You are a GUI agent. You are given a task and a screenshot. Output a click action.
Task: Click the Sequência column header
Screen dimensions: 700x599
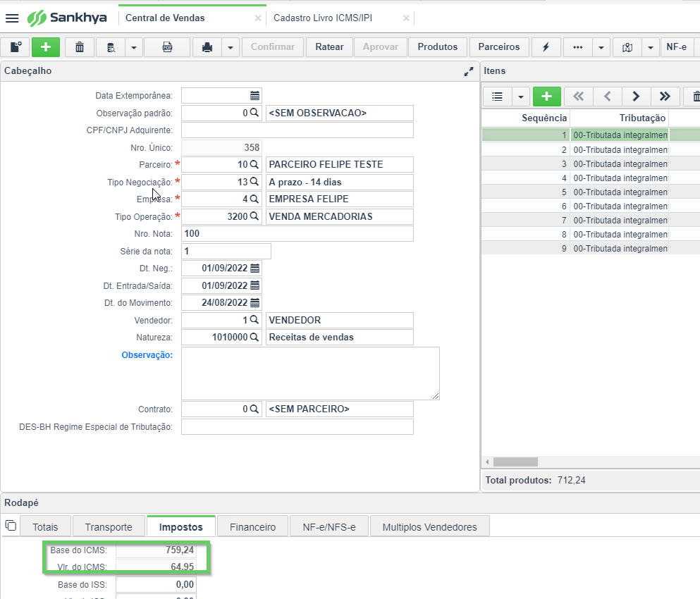(526, 118)
